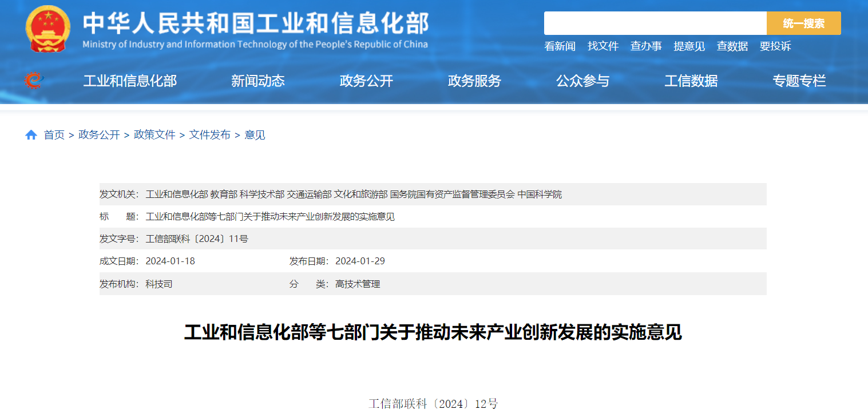The width and height of the screenshot is (868, 417).
Task: Select 政务服务 in the main navigation
Action: point(474,81)
